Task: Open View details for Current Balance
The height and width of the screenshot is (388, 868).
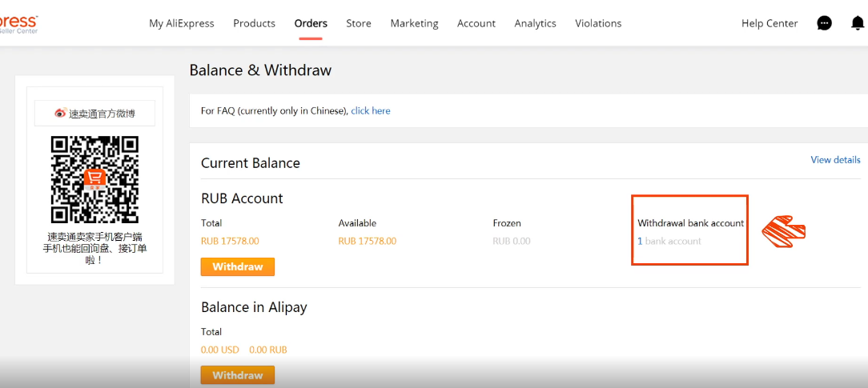Action: 835,160
